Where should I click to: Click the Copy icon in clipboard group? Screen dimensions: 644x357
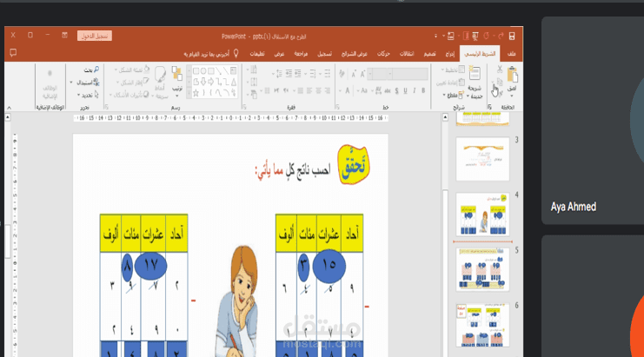(500, 82)
